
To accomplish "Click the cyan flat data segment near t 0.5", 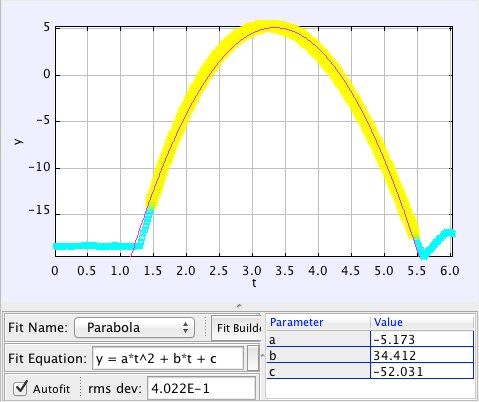I will (87, 246).
